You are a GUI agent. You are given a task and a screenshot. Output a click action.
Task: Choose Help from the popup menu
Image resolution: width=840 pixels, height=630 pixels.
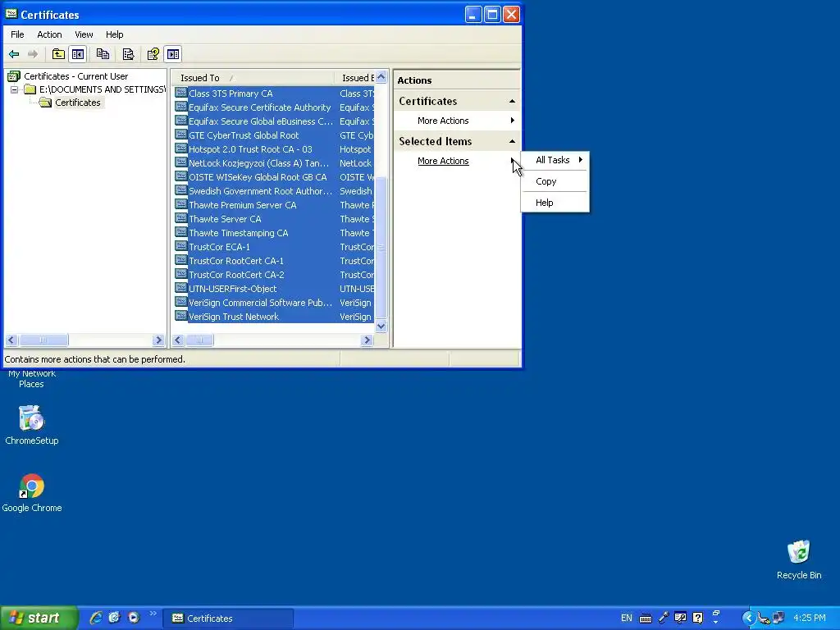tap(555, 203)
